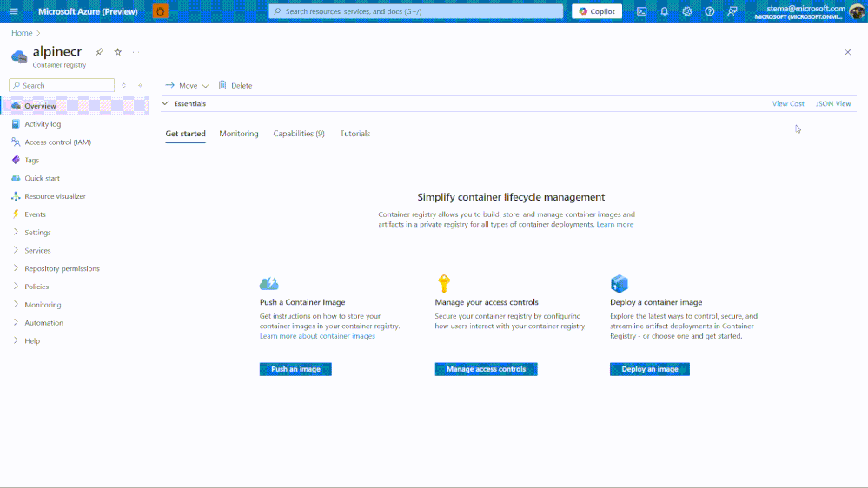The height and width of the screenshot is (488, 868).
Task: Open more options ellipsis next to alpinecr
Action: tap(136, 52)
